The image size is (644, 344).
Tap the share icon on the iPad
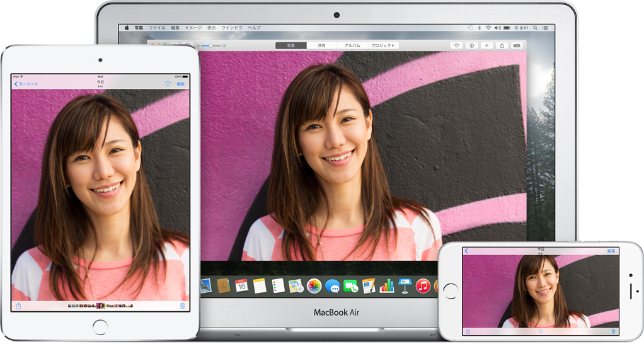(18, 306)
